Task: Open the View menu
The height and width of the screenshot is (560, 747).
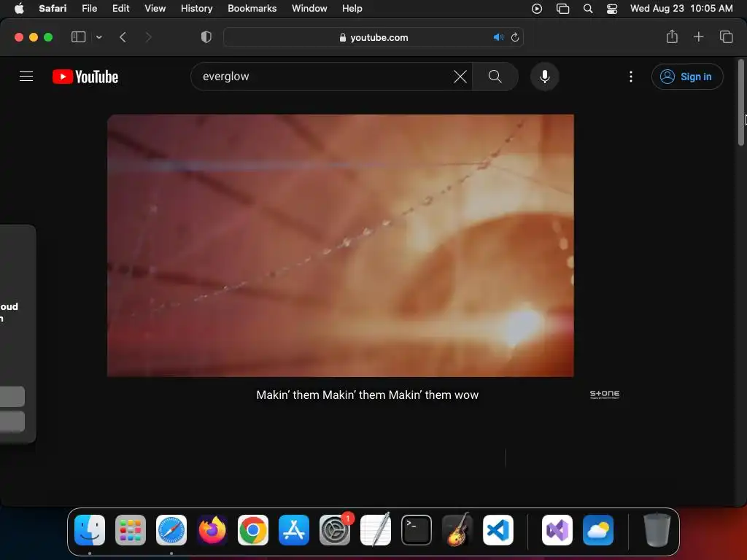Action: click(155, 8)
